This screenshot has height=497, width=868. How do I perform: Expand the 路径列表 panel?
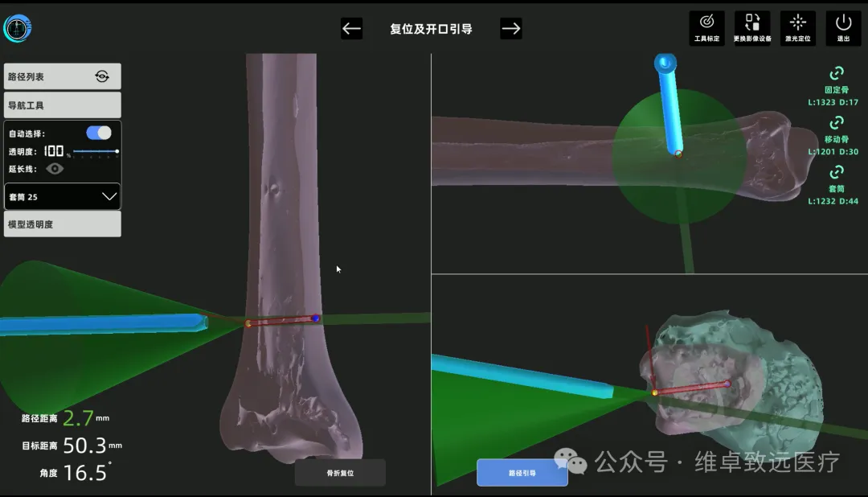(x=63, y=76)
